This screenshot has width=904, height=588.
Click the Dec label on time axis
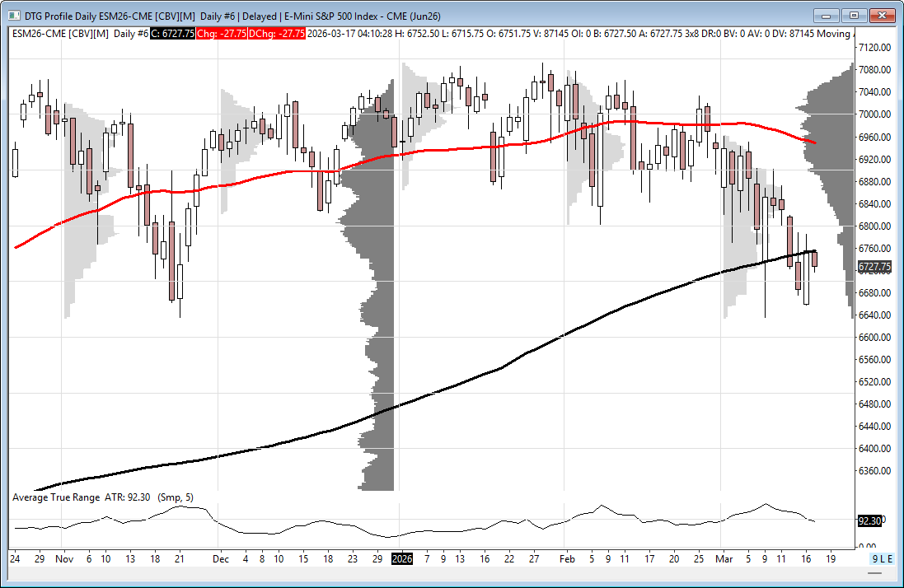pyautogui.click(x=220, y=558)
